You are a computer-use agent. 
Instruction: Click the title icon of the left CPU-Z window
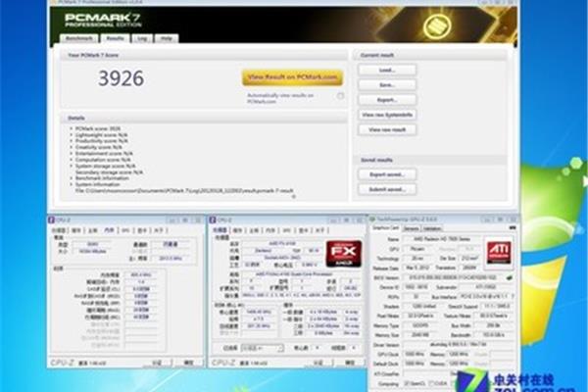pos(51,220)
